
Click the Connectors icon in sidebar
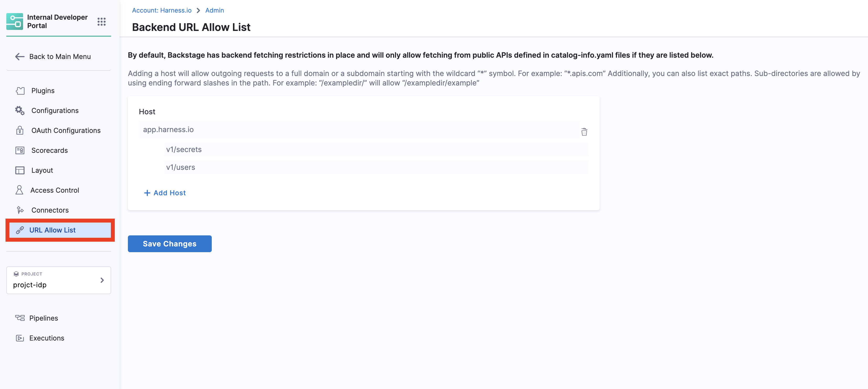click(x=20, y=210)
